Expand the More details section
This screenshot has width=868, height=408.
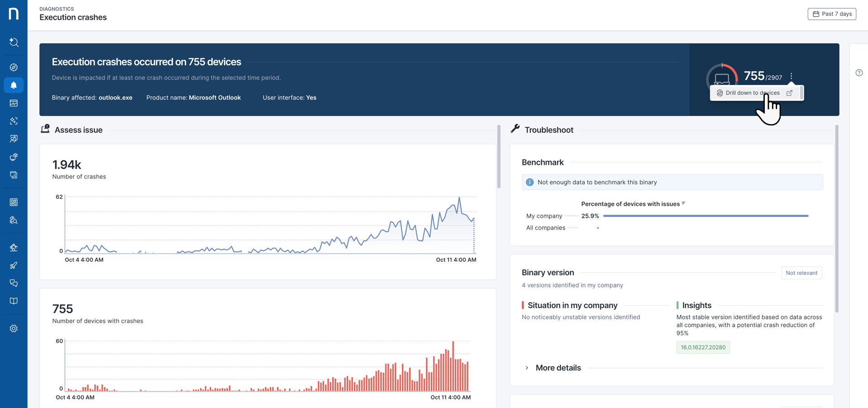(x=558, y=368)
